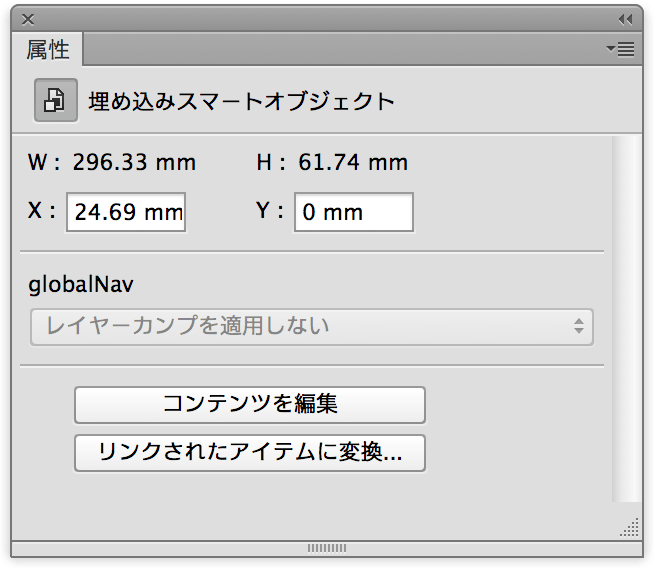Open the Properties panel flyout menu

pyautogui.click(x=621, y=49)
